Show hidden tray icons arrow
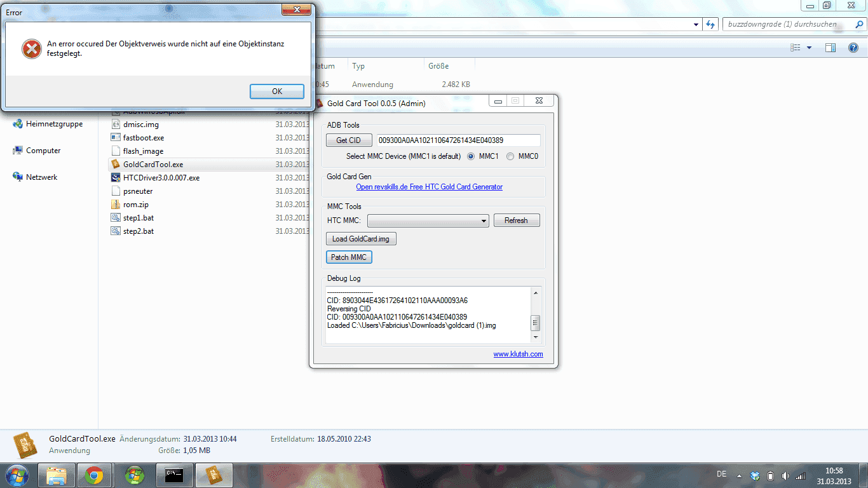The width and height of the screenshot is (868, 488). click(x=739, y=475)
